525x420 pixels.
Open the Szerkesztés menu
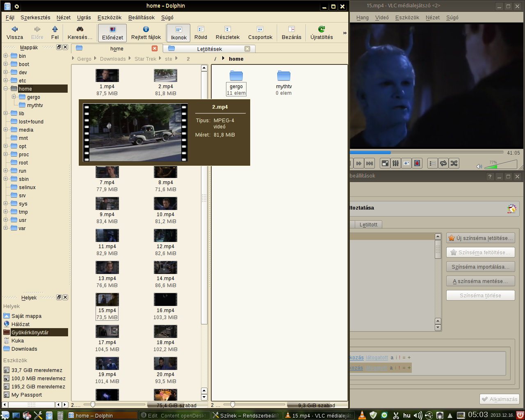point(35,17)
